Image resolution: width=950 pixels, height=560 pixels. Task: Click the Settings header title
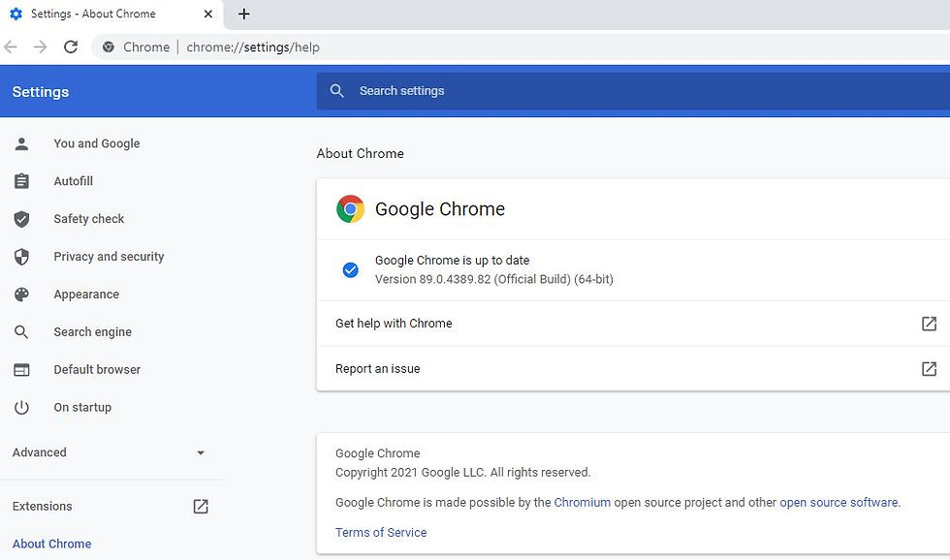click(41, 92)
